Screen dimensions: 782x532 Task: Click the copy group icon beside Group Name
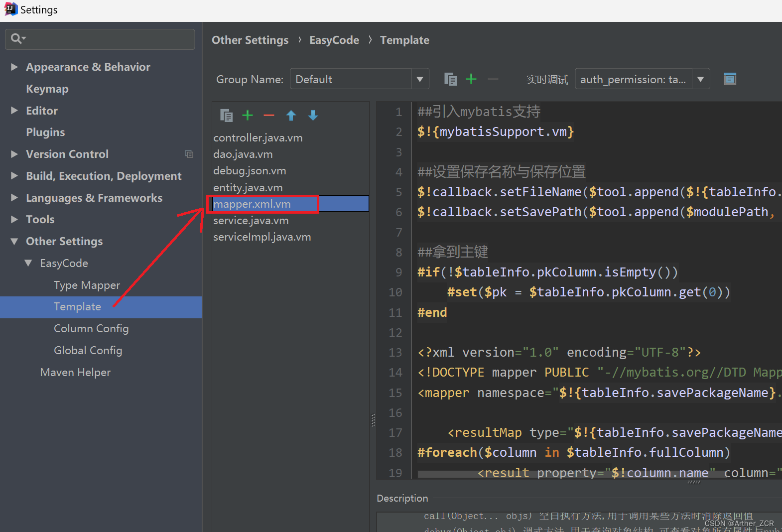click(x=450, y=79)
